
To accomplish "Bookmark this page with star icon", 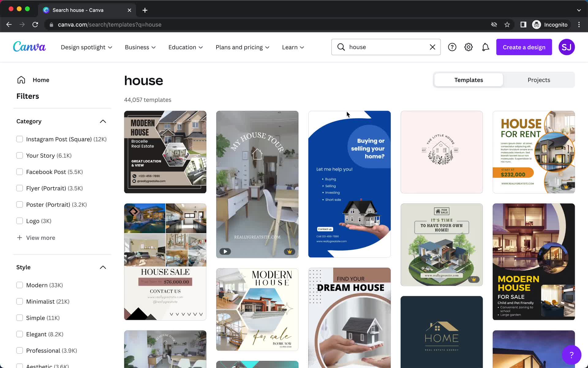I will coord(507,25).
